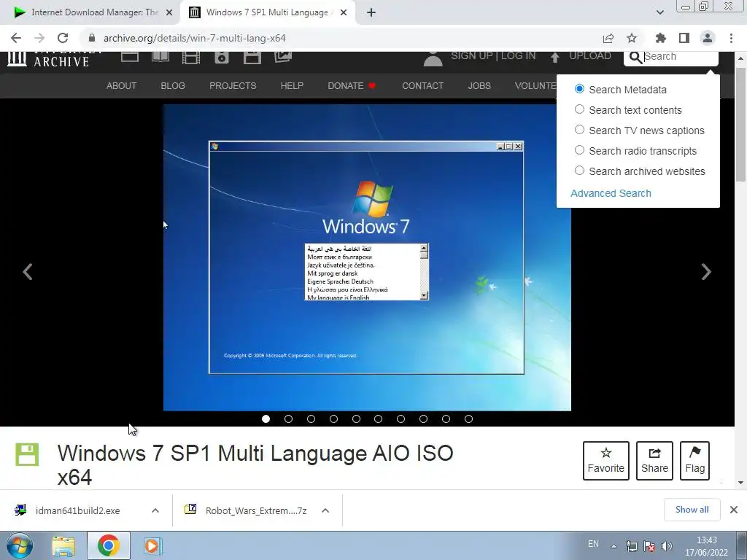This screenshot has height=560, width=747.
Task: Open Chrome tab search dropdown
Action: (659, 12)
